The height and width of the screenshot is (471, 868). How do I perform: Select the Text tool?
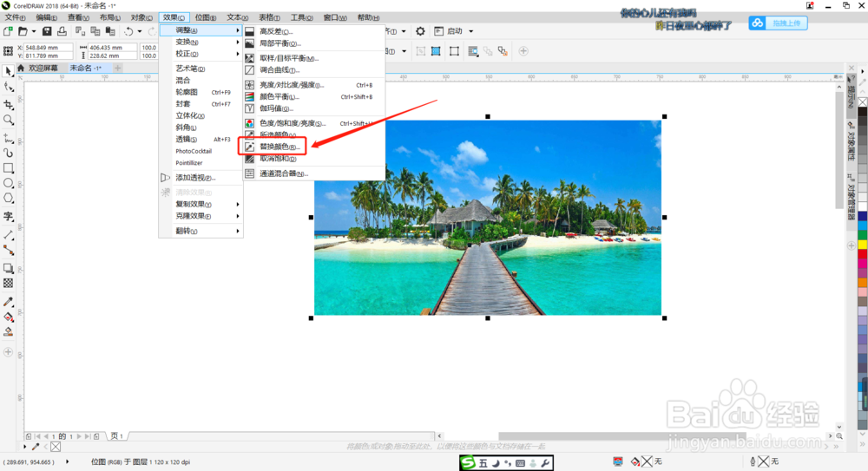[9, 216]
